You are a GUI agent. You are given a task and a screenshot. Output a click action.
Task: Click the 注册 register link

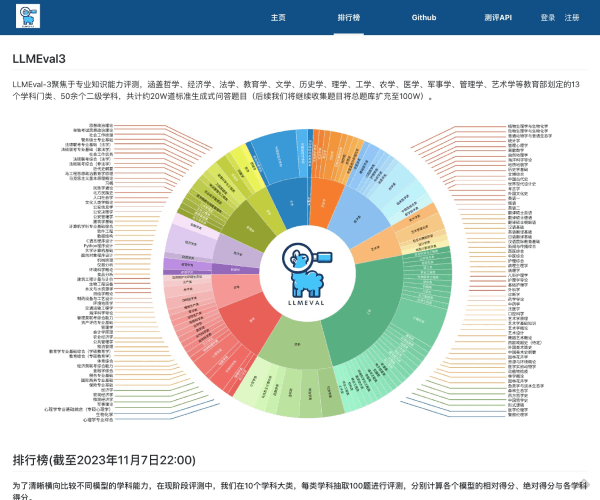(571, 18)
